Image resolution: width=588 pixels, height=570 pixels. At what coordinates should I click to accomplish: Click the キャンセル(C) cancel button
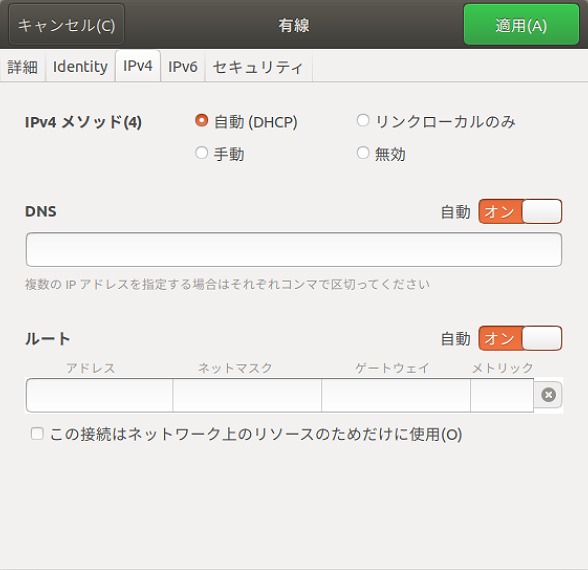(66, 25)
